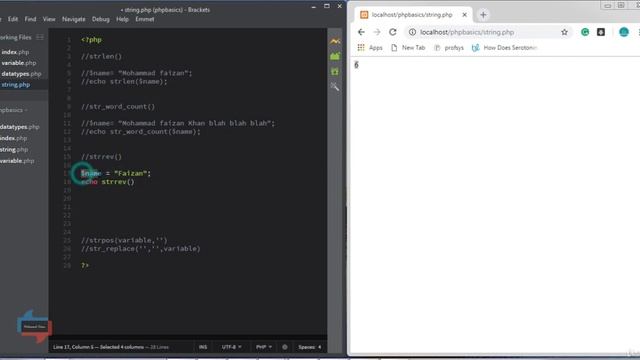640x360 pixels.
Task: Click the //strrev() comment line
Action: click(102, 157)
